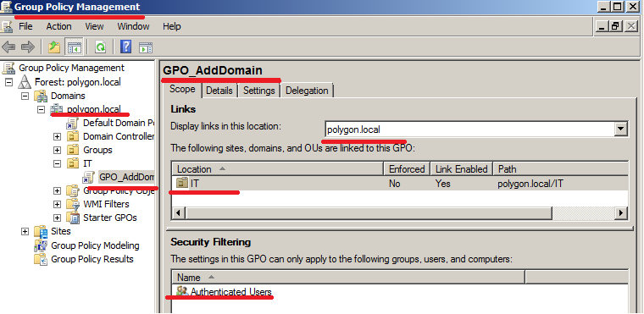Click the polygon.local domain icon in the tree
Screen dimensions: 644x314
(57, 109)
